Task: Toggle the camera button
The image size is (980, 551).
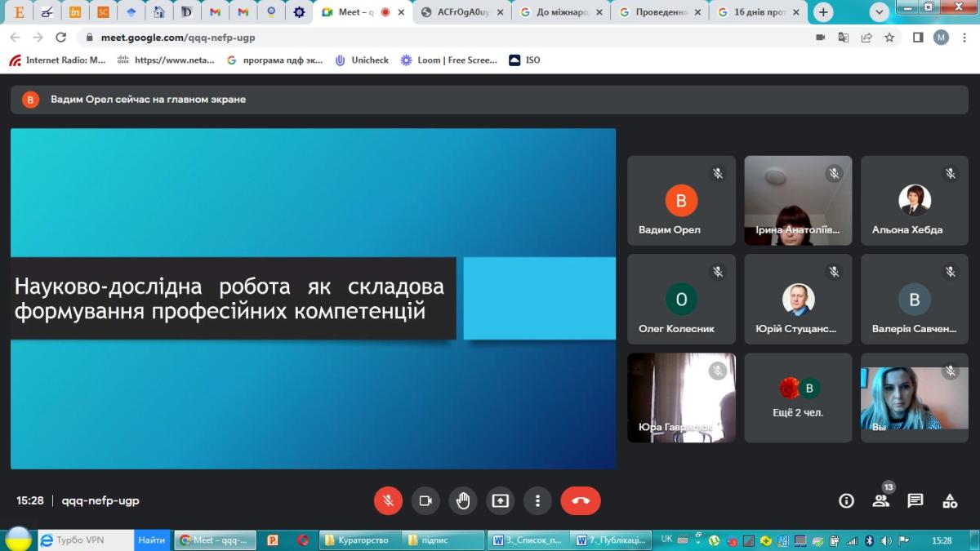Action: pos(425,500)
